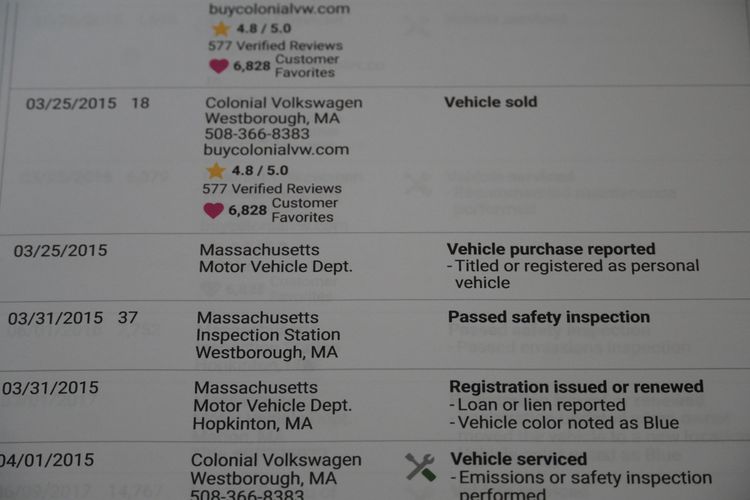Screen dimensions: 750x500
Task: Click Colonial Volkswagen name in 03/25/2015 entry
Action: click(284, 102)
